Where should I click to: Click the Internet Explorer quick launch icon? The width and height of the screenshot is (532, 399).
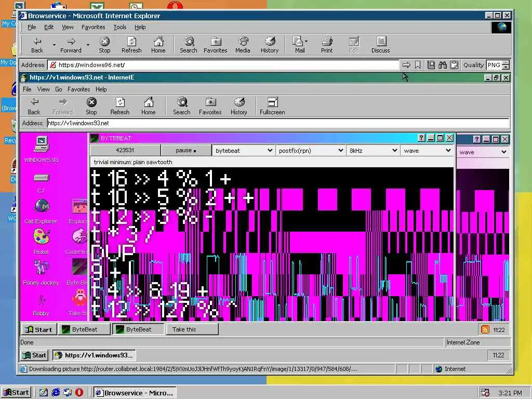55,393
